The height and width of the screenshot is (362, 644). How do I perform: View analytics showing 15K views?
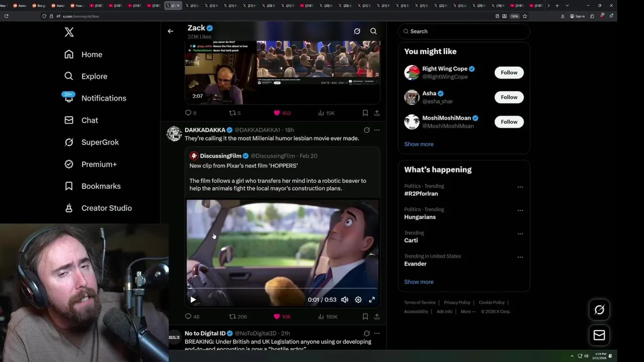click(x=326, y=113)
